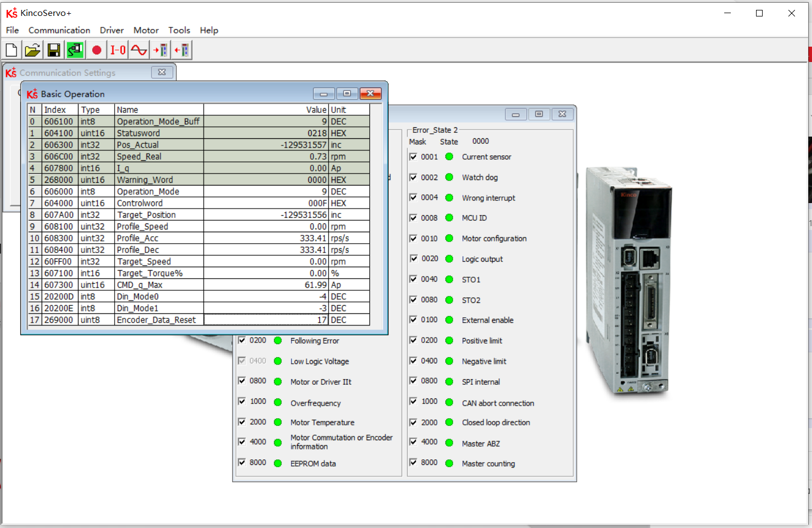Save using the floppy disk icon

point(53,50)
